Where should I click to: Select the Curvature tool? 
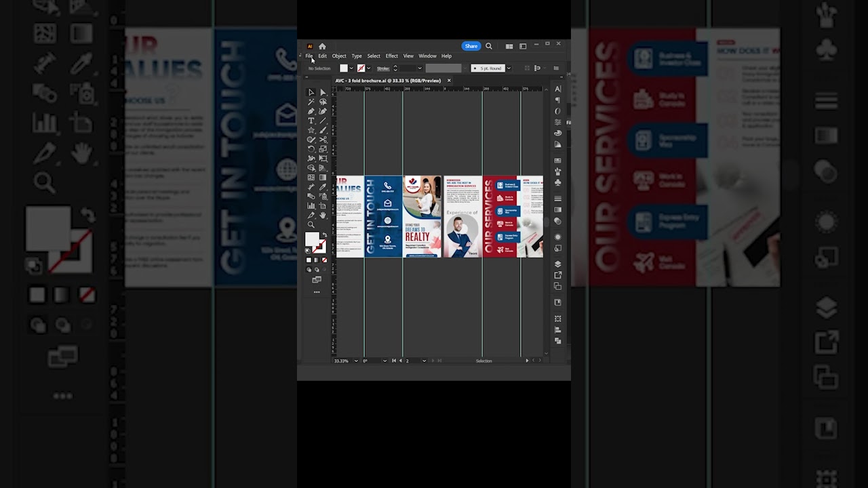pyautogui.click(x=323, y=111)
